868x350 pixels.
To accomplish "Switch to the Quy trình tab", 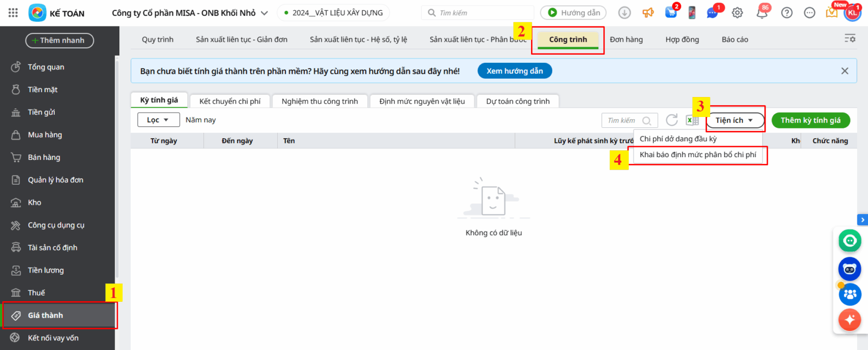I will coord(158,40).
